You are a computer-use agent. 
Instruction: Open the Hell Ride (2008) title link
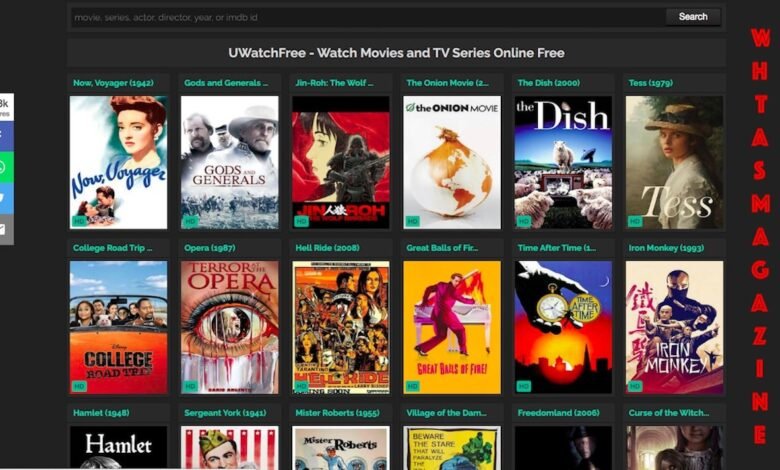coord(327,248)
